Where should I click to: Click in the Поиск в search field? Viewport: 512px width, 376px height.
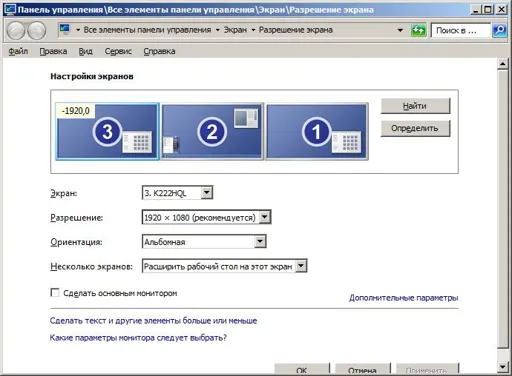460,31
